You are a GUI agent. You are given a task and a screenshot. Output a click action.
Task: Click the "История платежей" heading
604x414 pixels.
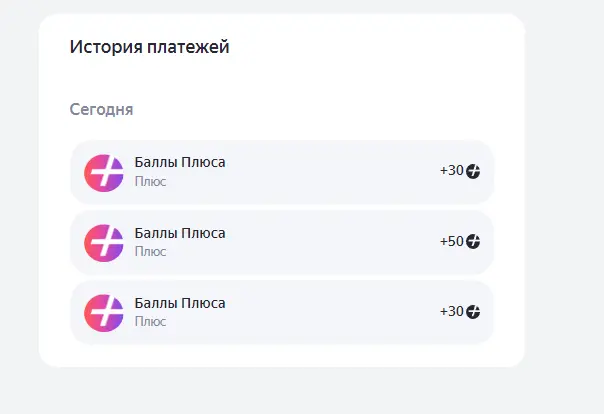click(149, 47)
